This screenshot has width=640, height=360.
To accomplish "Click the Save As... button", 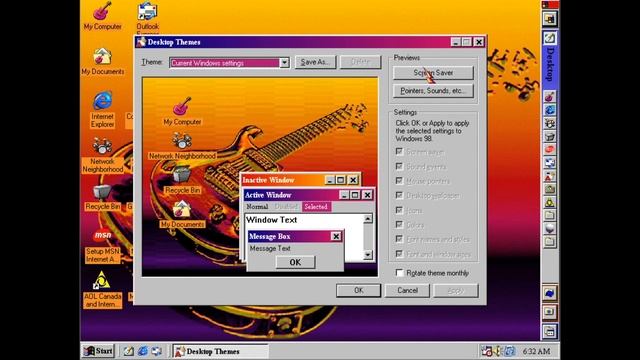I will pos(315,62).
